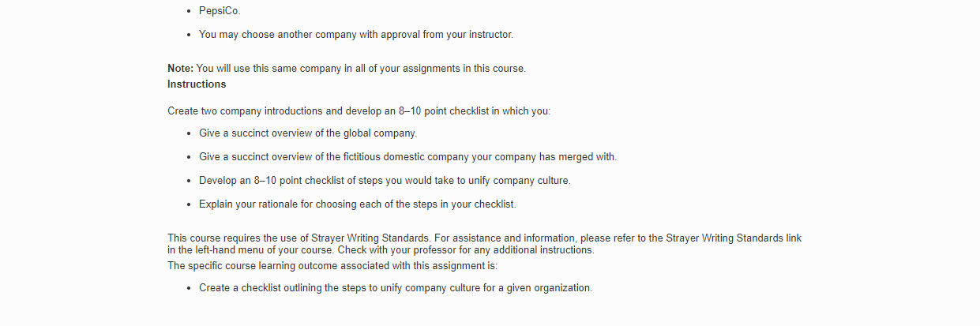Click the 'Explain your rationale' line
980x326 pixels.
point(357,204)
